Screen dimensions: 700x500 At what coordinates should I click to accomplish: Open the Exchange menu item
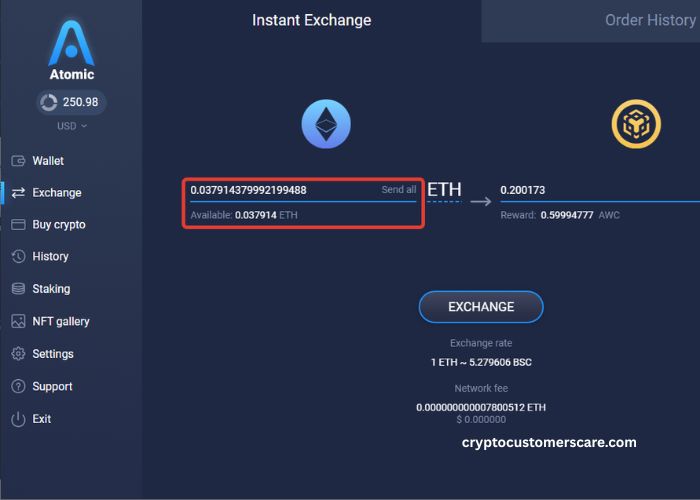coord(56,193)
